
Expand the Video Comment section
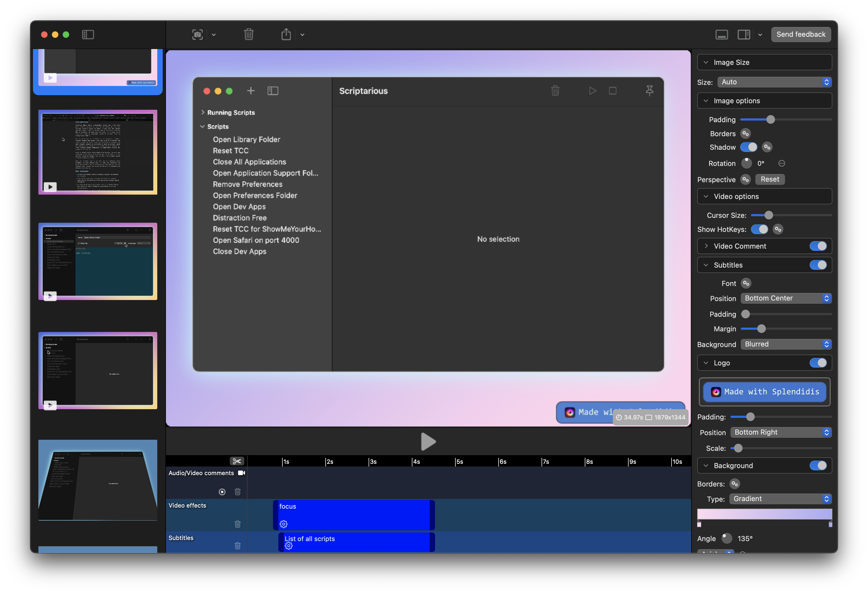706,246
